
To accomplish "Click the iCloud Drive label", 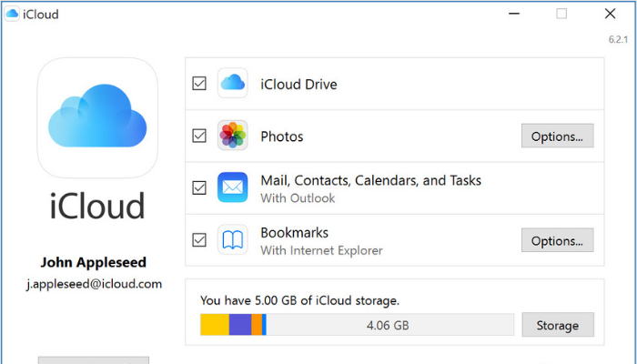I will (298, 85).
